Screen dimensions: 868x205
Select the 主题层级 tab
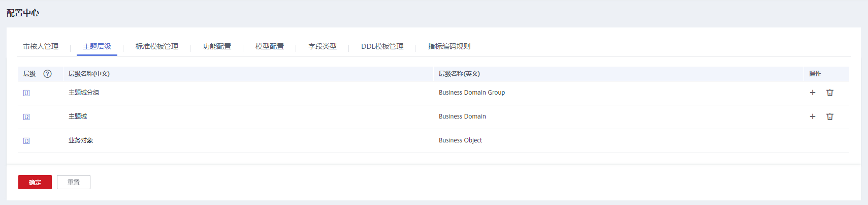pos(97,46)
